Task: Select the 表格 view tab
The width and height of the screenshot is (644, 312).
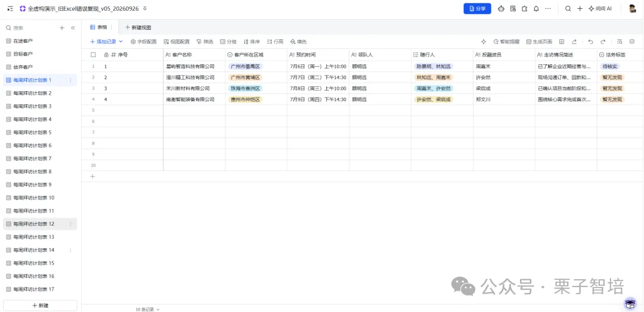Action: coord(98,27)
